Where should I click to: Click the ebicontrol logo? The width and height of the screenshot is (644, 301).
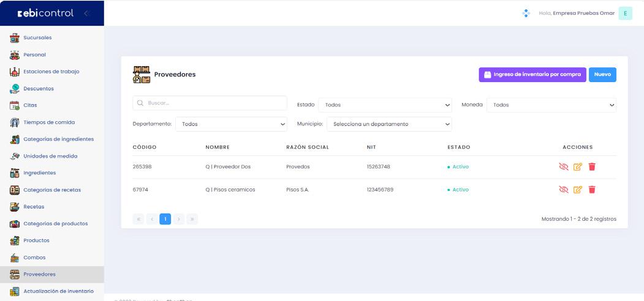coord(45,13)
